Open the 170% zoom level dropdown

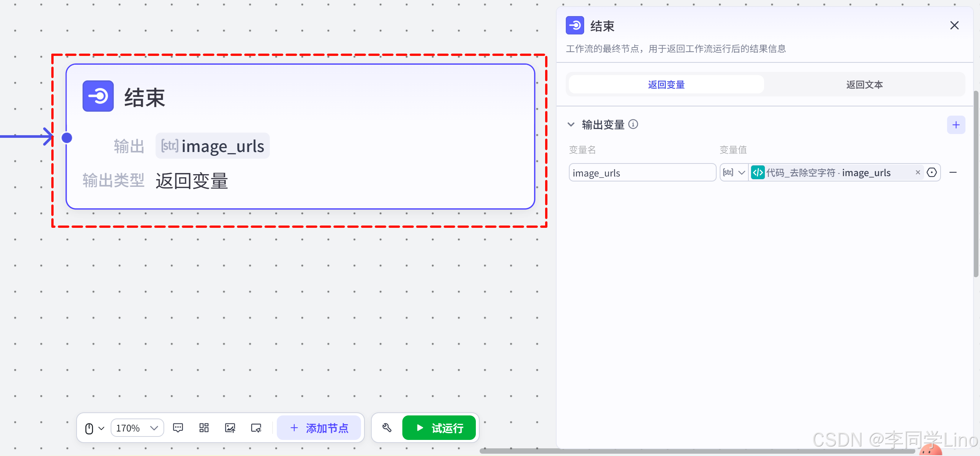[137, 428]
